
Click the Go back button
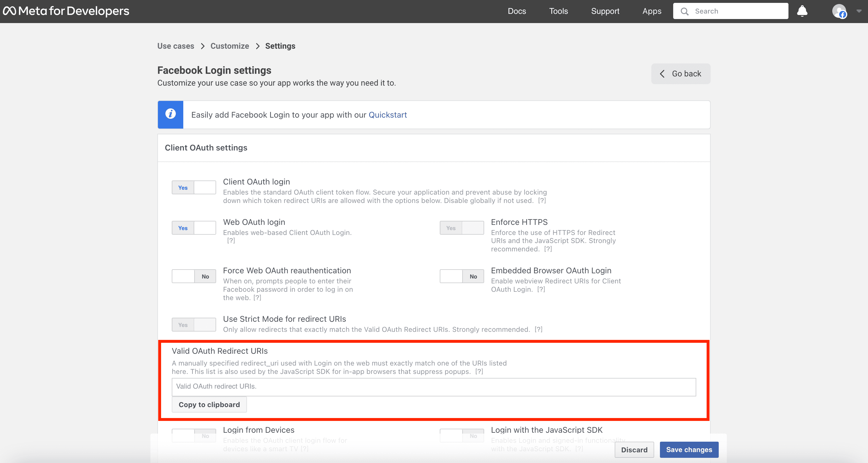point(681,74)
